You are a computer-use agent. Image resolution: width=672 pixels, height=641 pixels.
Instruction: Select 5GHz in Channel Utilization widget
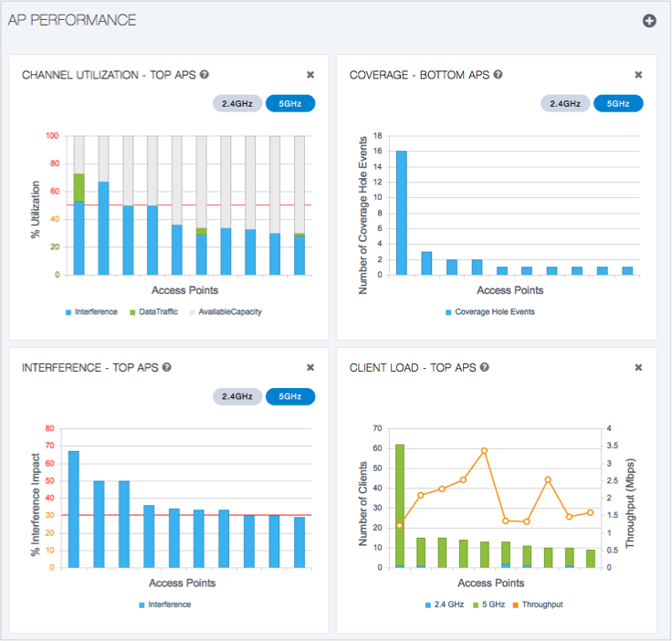click(290, 103)
